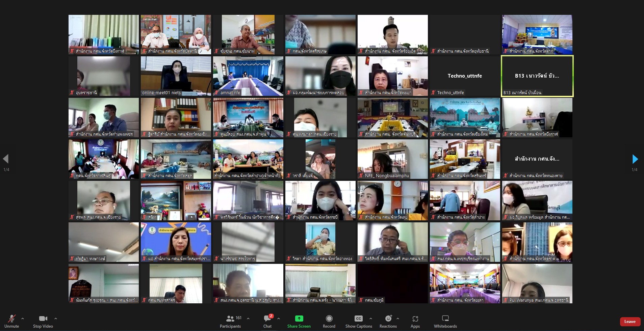644x331 pixels.
Task: Expand audio options arrow beside Unmute
Action: [23, 318]
